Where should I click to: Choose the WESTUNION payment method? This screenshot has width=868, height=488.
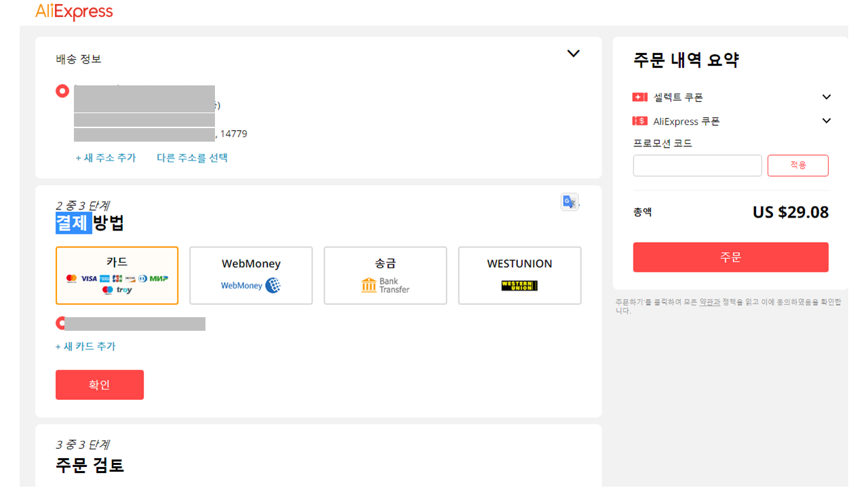519,275
